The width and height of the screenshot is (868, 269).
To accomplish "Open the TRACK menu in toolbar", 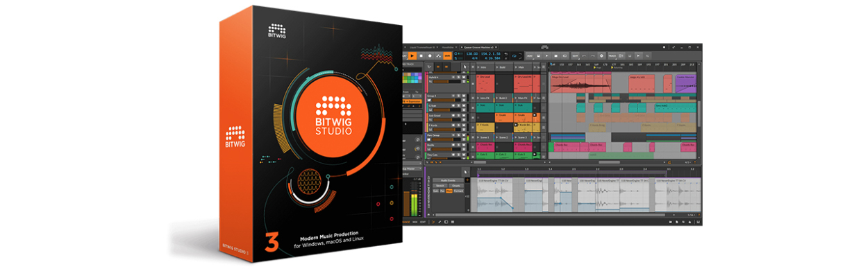I will [x=612, y=56].
